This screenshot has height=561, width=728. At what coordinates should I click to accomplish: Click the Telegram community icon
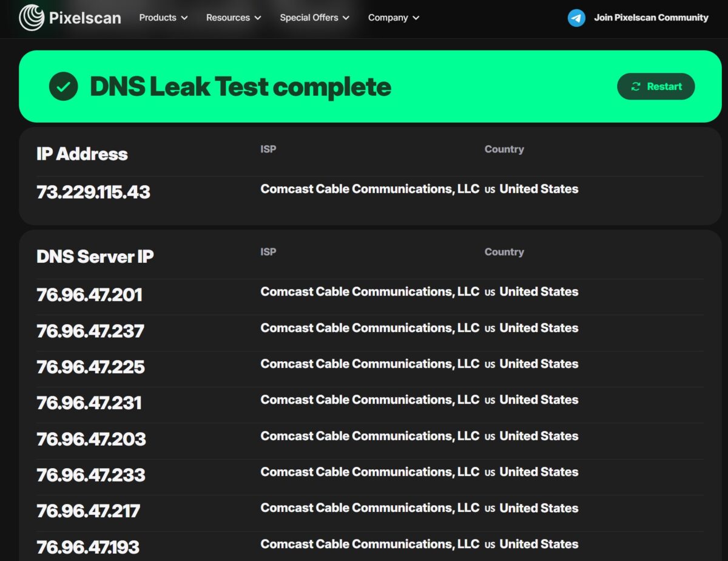tap(576, 18)
